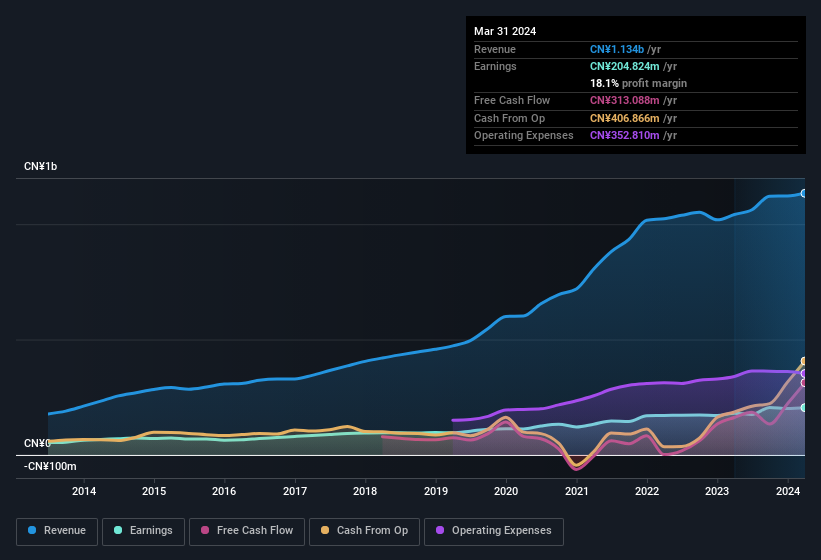The image size is (821, 560).
Task: Toggle the Earnings legend button
Action: (143, 531)
